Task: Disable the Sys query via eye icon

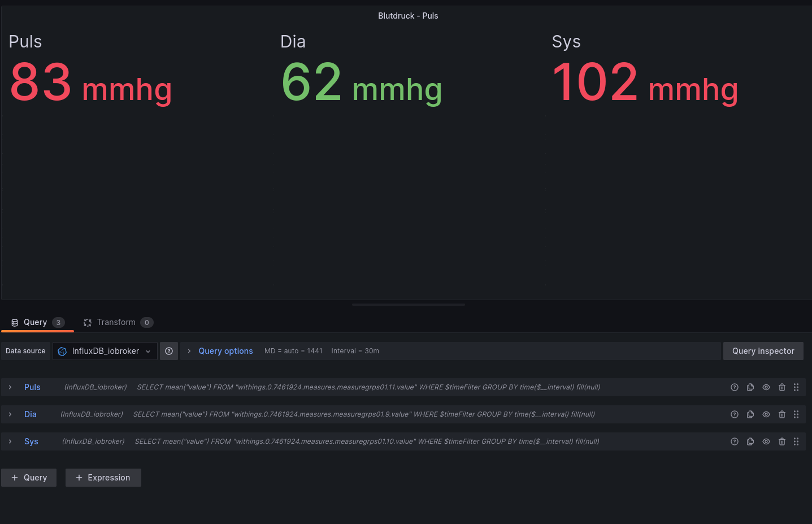Action: point(766,441)
